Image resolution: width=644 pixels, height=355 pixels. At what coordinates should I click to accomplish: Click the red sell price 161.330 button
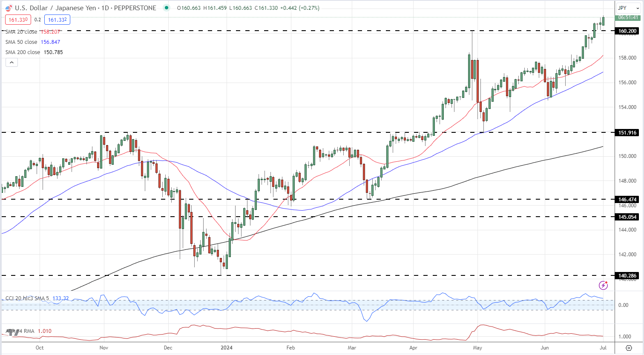tap(18, 20)
